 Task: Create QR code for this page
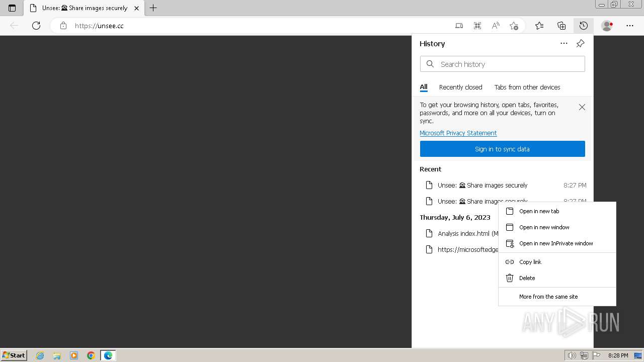(x=477, y=26)
